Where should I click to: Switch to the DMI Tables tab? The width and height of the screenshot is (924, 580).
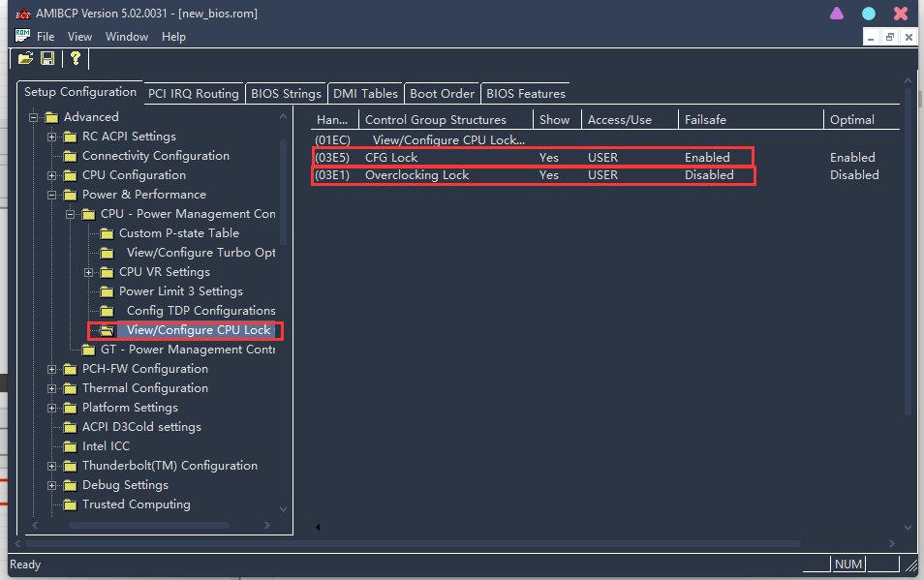click(x=365, y=94)
